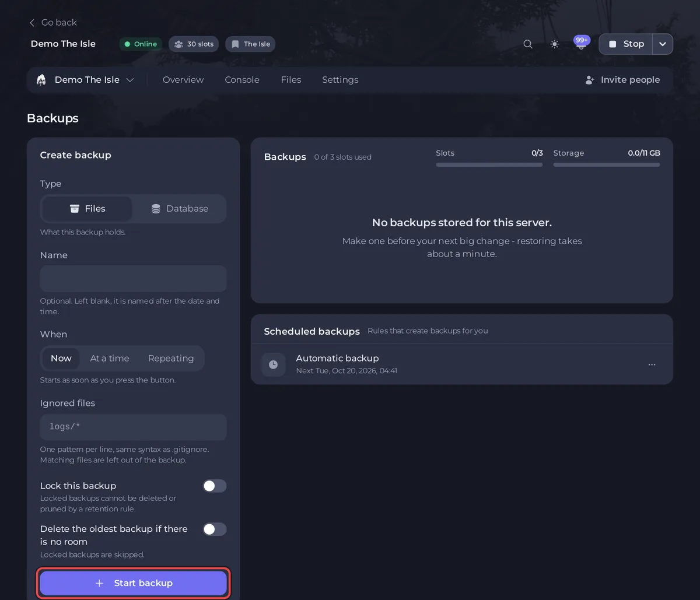Toggle the Lock this backup switch
The width and height of the screenshot is (700, 600).
[x=214, y=486]
